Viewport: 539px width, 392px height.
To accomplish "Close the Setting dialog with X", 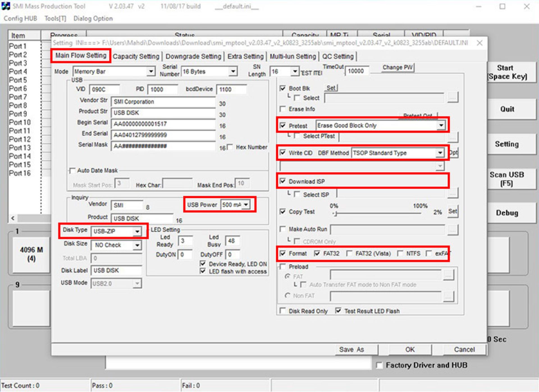I will 480,43.
